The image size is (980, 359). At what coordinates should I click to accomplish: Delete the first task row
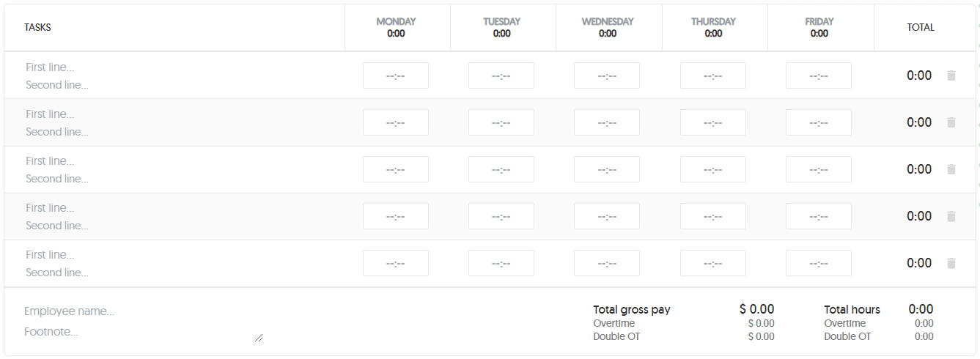coord(951,75)
